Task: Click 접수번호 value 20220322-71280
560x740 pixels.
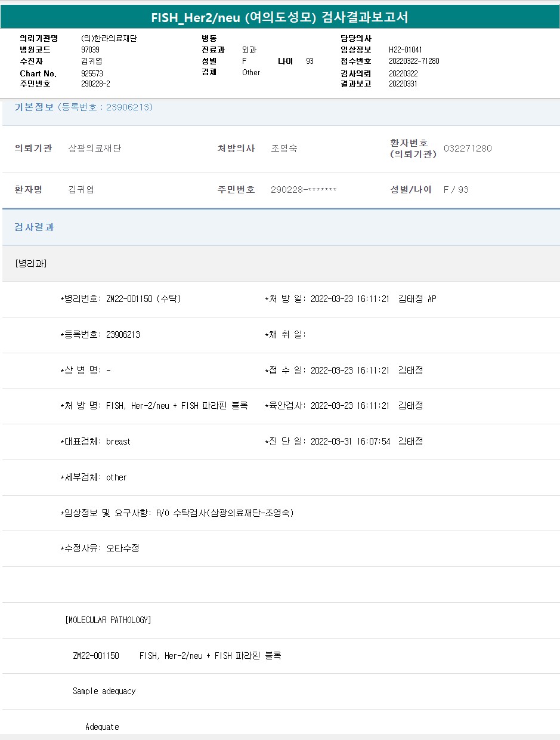Action: coord(414,61)
